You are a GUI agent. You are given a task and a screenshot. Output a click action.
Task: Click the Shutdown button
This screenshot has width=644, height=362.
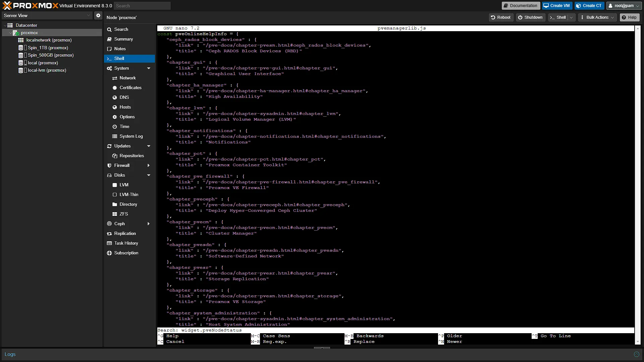(530, 17)
